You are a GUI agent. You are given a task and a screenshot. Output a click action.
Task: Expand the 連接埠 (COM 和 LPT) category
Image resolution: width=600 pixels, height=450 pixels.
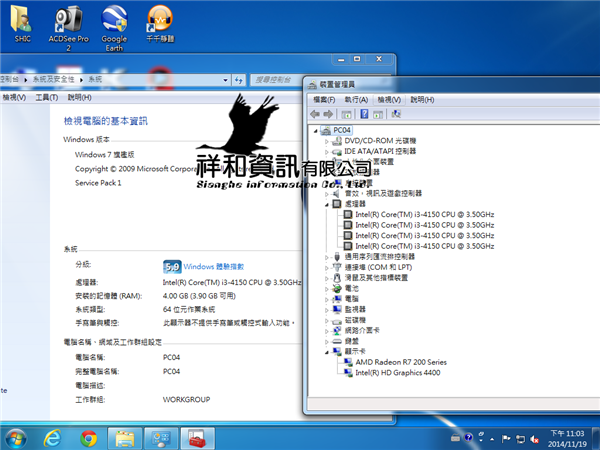tap(327, 268)
